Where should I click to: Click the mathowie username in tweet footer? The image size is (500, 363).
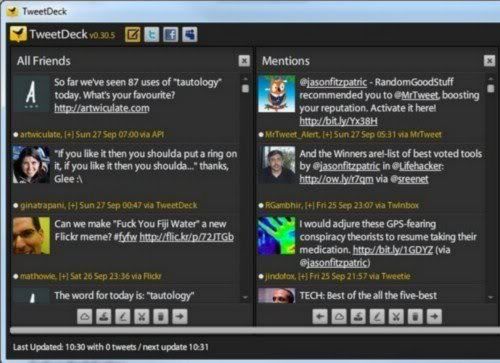[x=38, y=276]
